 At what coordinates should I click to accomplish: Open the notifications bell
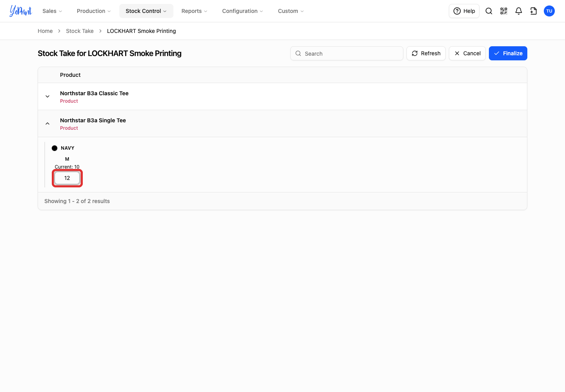pyautogui.click(x=519, y=11)
